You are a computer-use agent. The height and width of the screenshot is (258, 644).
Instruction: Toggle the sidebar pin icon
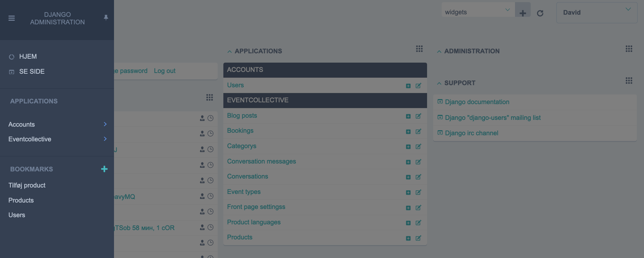tap(106, 18)
